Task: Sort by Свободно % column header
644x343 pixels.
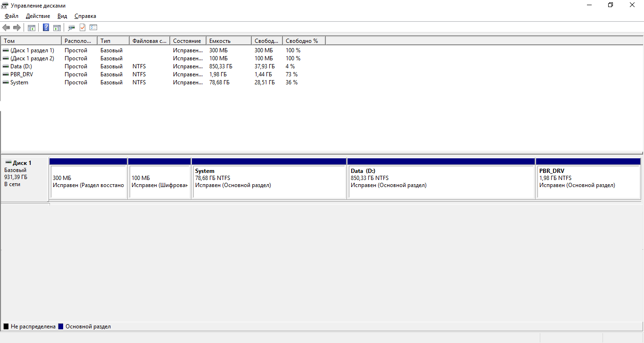Action: coord(303,41)
